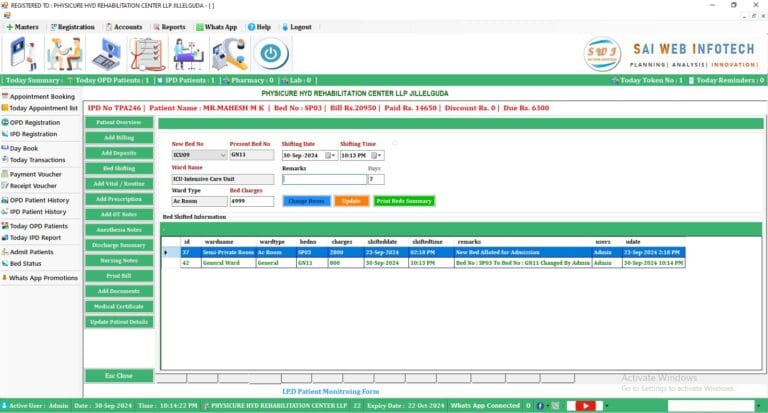The height and width of the screenshot is (413, 768).
Task: Click the Today Reminders icon in summary bar
Action: 691,80
